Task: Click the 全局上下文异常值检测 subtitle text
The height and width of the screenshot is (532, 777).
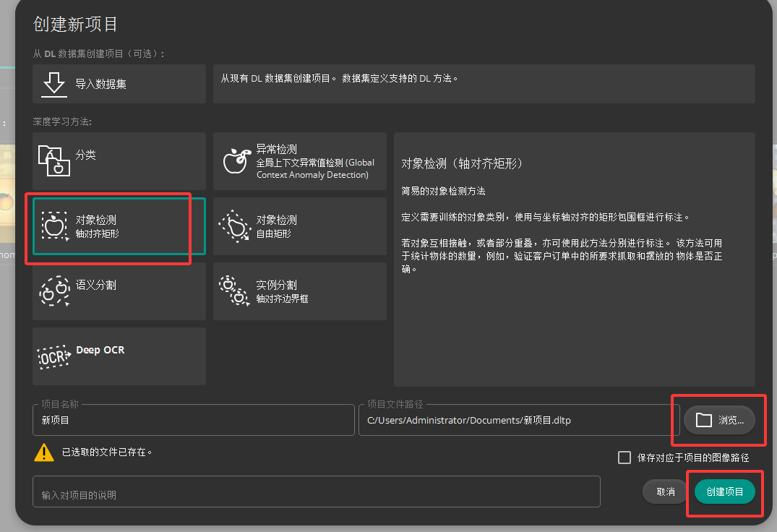Action: tap(315, 168)
